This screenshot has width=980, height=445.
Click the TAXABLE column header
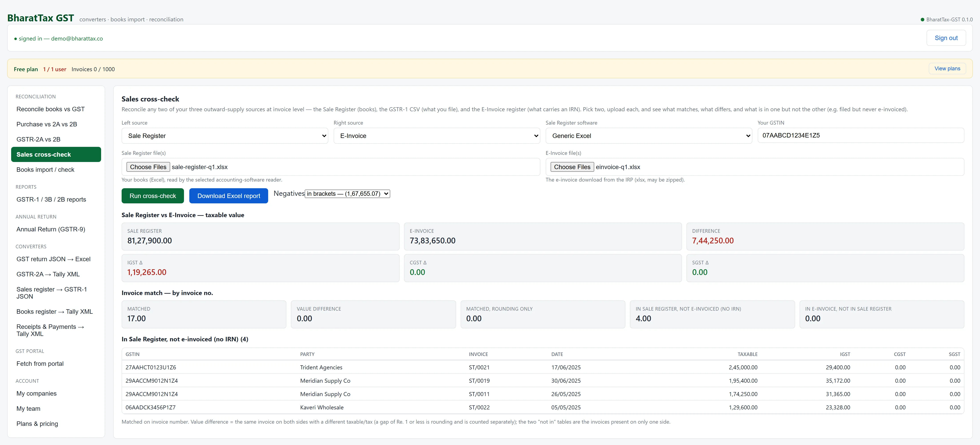747,354
